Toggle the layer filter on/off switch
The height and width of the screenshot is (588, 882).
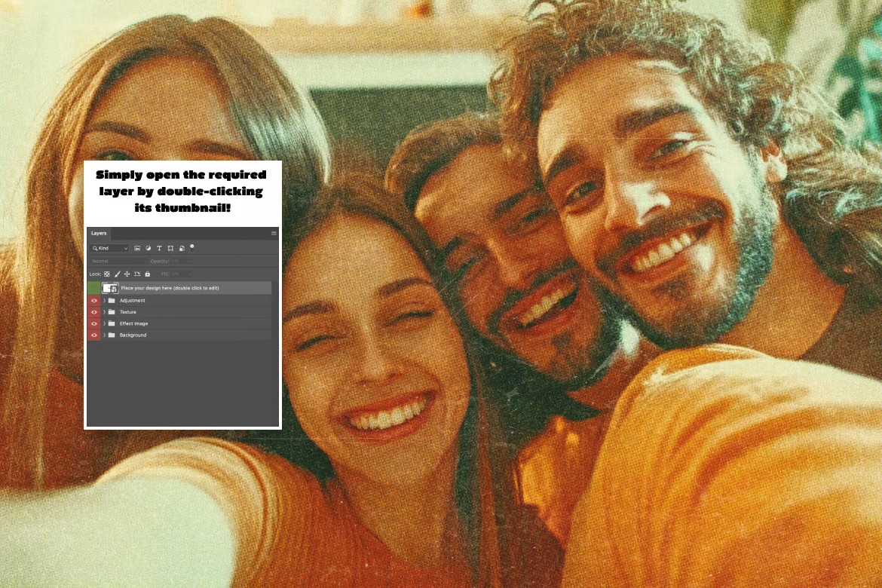click(192, 247)
